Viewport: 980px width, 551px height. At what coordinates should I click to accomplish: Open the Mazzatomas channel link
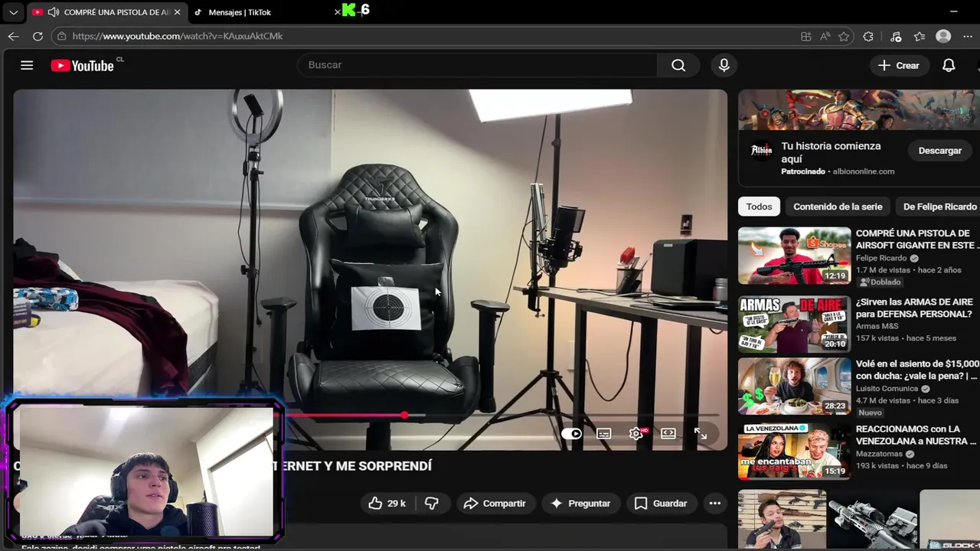(x=879, y=454)
